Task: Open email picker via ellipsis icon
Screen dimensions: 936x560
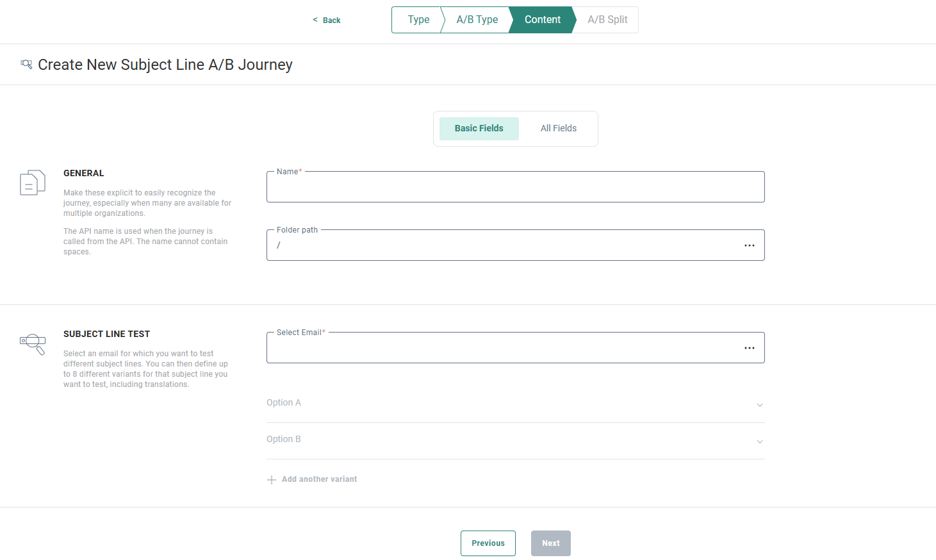Action: [749, 348]
